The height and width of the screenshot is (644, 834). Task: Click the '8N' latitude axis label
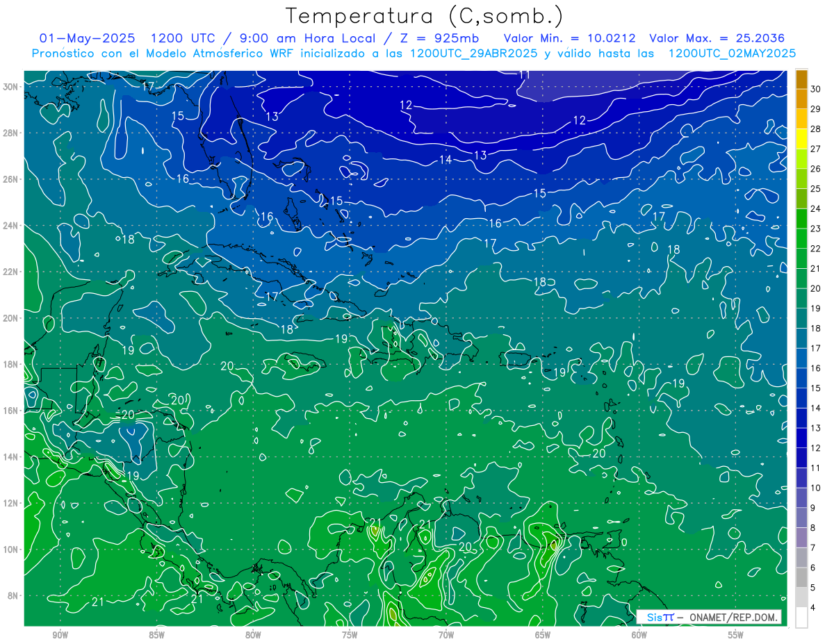pos(12,596)
